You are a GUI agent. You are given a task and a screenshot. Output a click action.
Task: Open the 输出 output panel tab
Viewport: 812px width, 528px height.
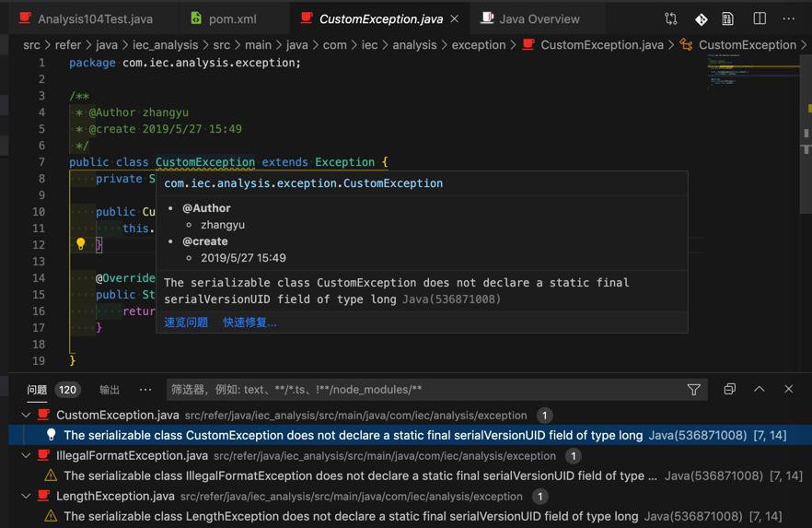click(x=110, y=390)
